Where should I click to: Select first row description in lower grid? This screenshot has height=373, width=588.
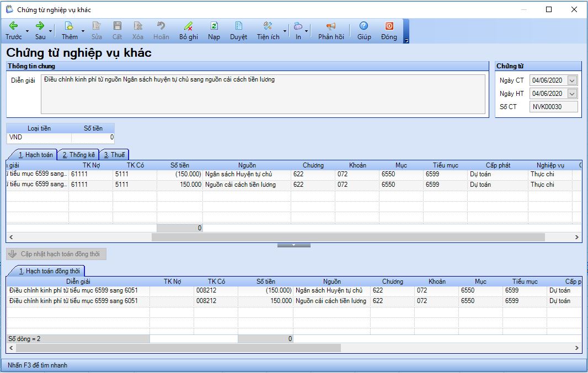(x=73, y=290)
